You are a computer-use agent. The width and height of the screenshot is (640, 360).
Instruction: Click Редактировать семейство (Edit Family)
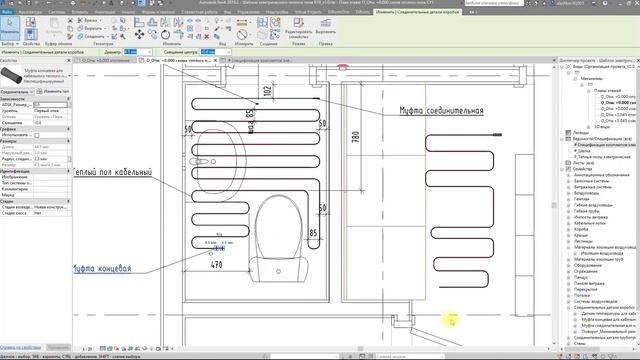point(298,27)
